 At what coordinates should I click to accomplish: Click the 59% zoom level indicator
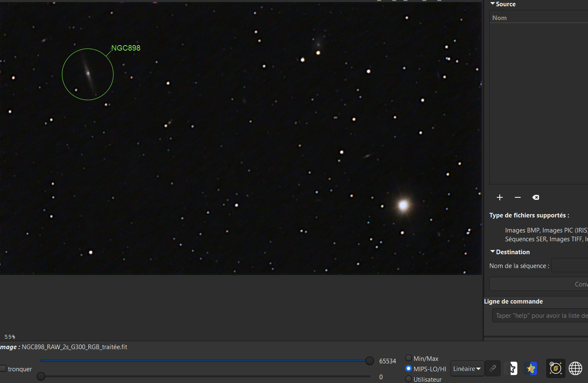[10, 337]
